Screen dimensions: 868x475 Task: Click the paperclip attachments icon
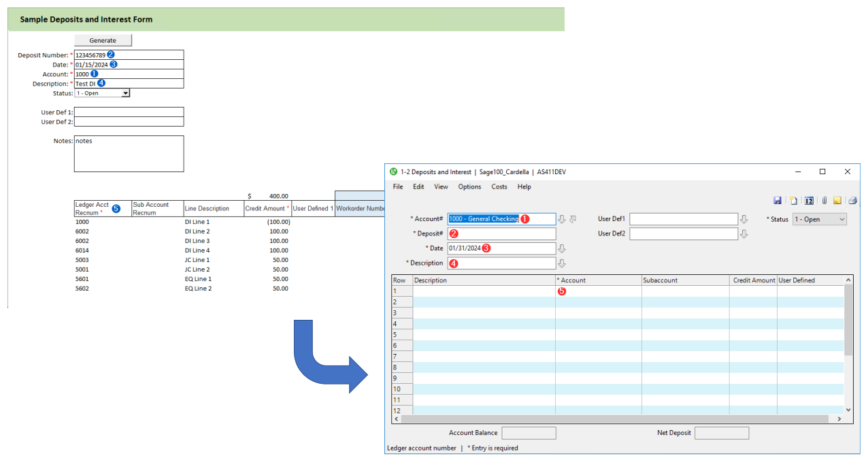coord(824,201)
